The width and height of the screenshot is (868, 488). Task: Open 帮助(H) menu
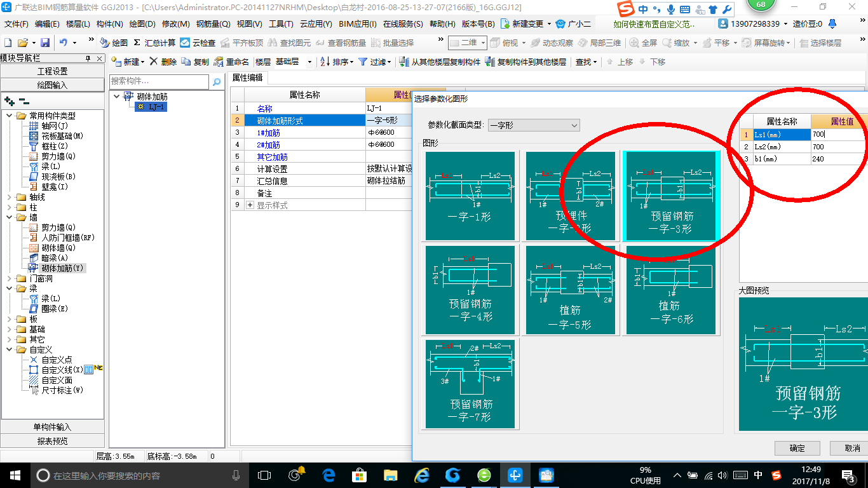(442, 24)
